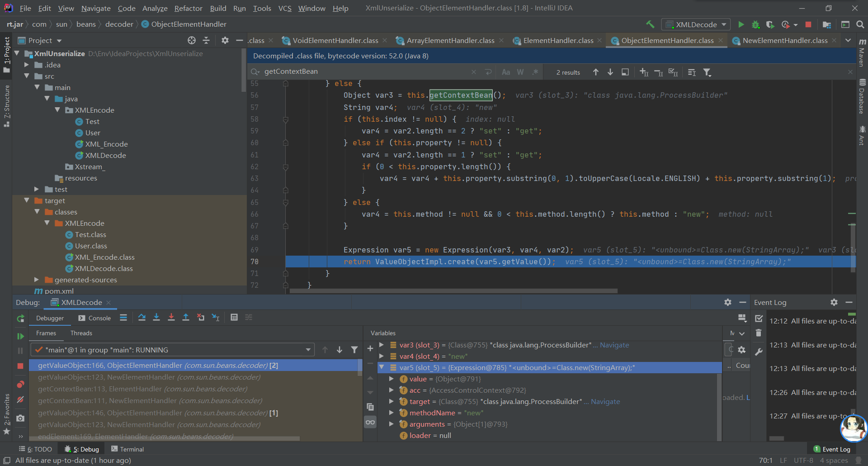This screenshot has height=466, width=868.
Task: Click the Resume Program icon
Action: pyautogui.click(x=20, y=336)
